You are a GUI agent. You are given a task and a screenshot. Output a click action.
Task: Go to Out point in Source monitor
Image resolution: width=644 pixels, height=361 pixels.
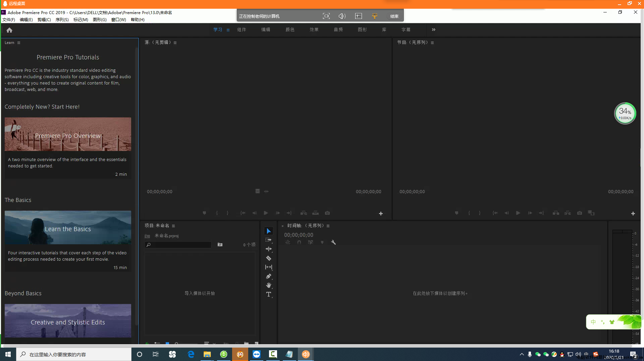(289, 213)
